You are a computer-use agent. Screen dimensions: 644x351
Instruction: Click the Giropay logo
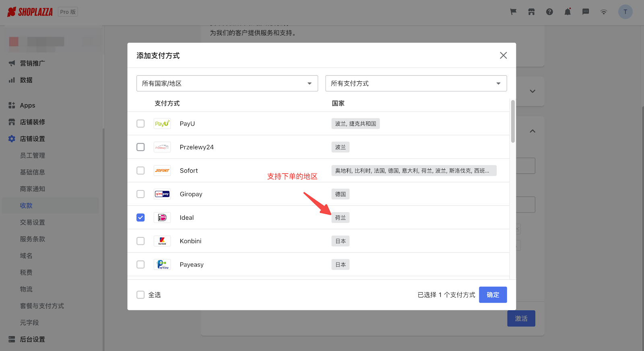tap(162, 194)
